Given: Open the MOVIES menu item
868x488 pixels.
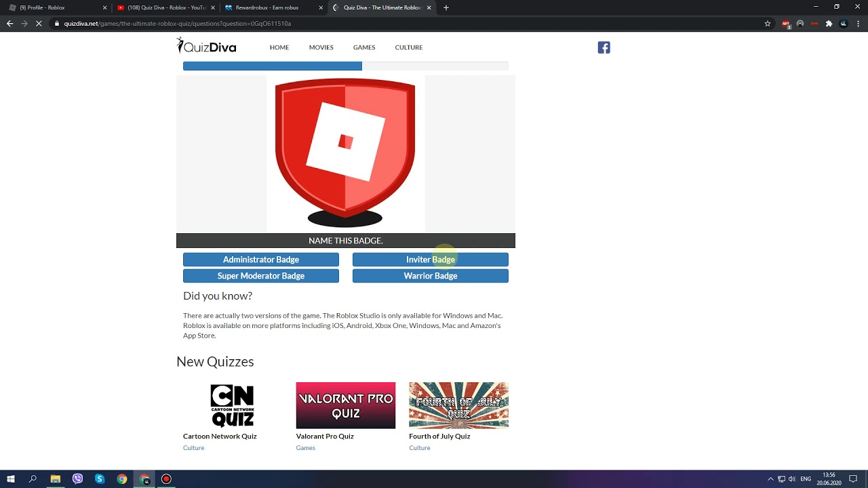Looking at the screenshot, I should pos(321,47).
